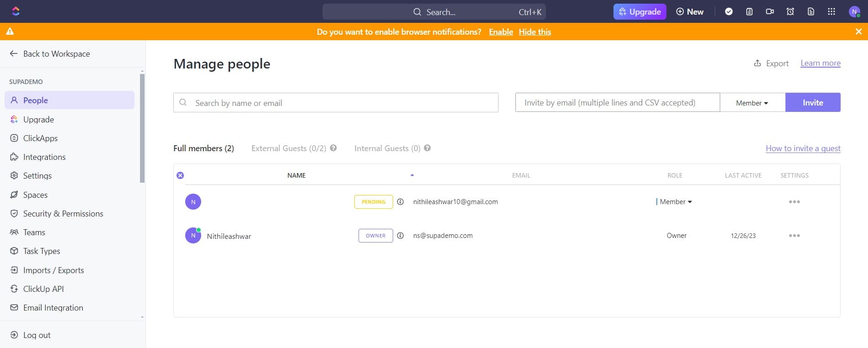Open Security & Permissions in the sidebar
868x348 pixels.
[x=63, y=214]
